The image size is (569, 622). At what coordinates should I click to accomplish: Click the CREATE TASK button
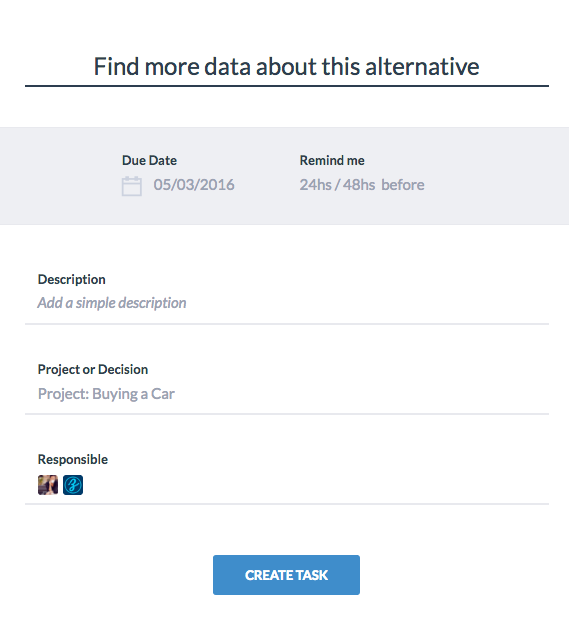pos(286,574)
